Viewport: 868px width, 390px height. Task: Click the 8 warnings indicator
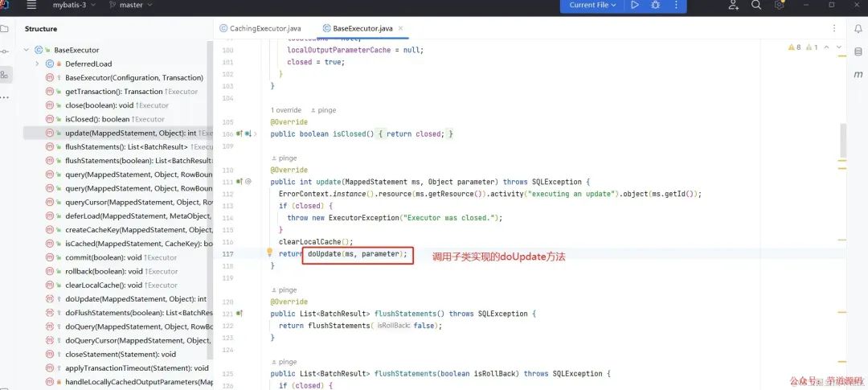tap(794, 47)
